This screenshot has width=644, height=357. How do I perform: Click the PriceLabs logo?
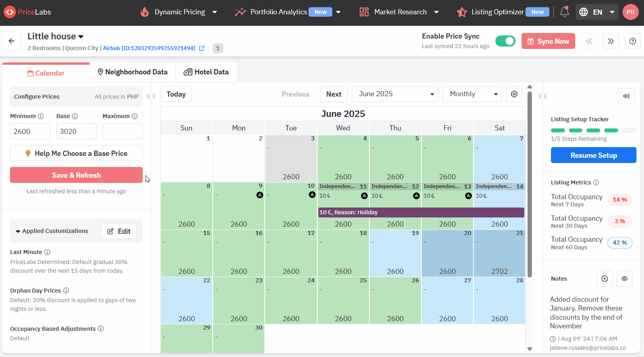[27, 12]
